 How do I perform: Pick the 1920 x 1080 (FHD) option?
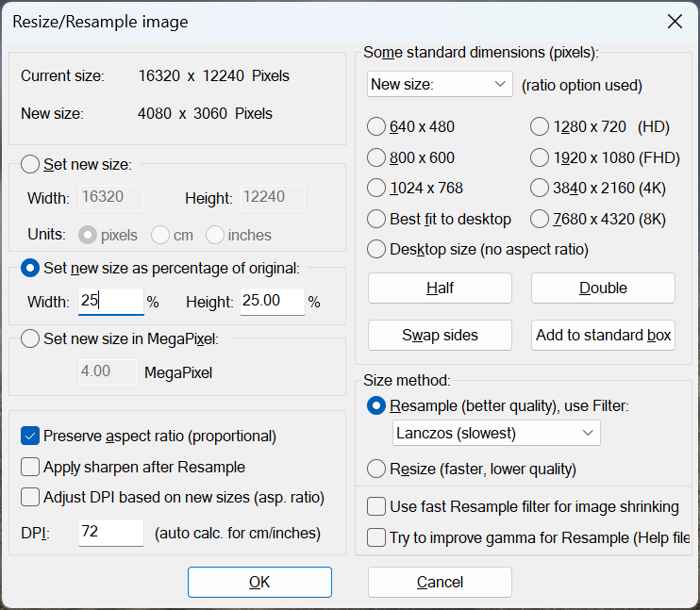tap(540, 157)
